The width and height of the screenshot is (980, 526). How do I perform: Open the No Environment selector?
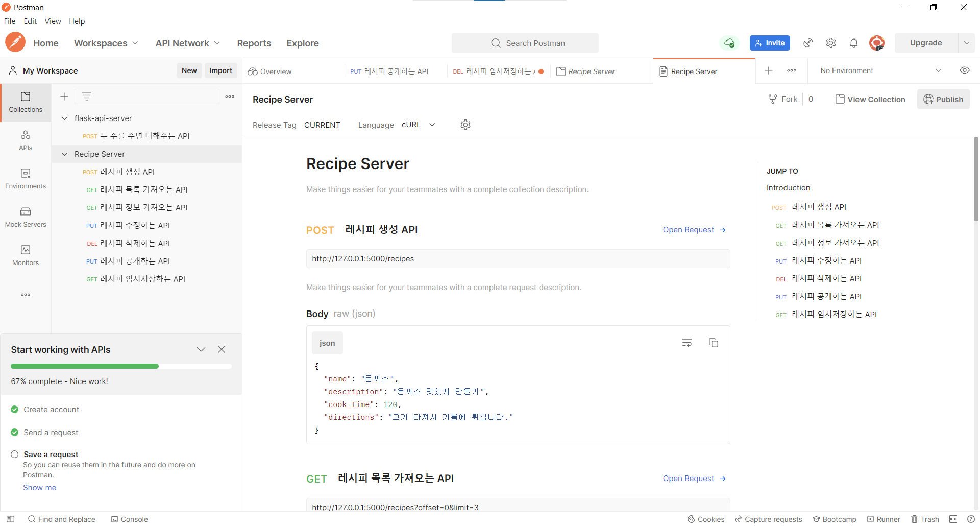pos(880,70)
